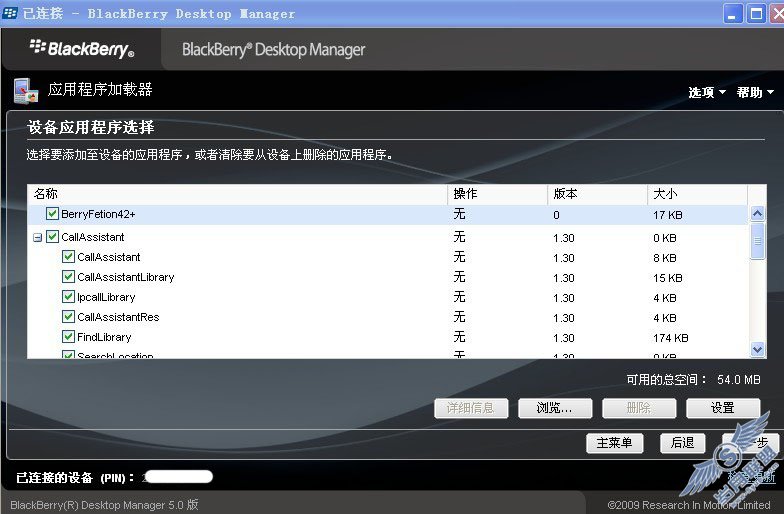Screen dimensions: 784x514
Task: Maximize the Desktop Manager window
Action: tap(756, 14)
